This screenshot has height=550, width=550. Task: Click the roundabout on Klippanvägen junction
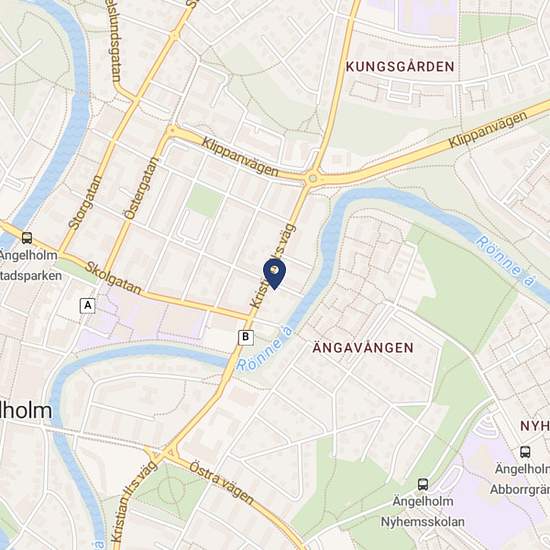[x=313, y=179]
